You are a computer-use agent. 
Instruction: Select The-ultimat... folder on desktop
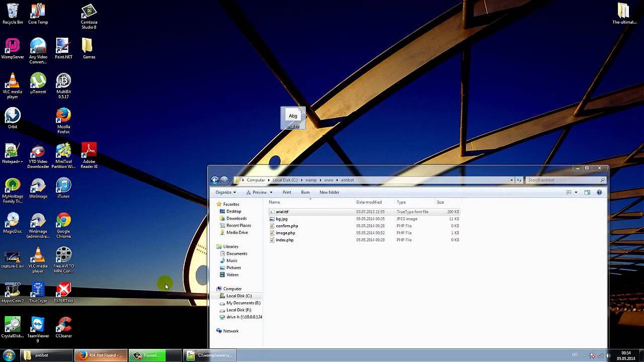pos(624,14)
